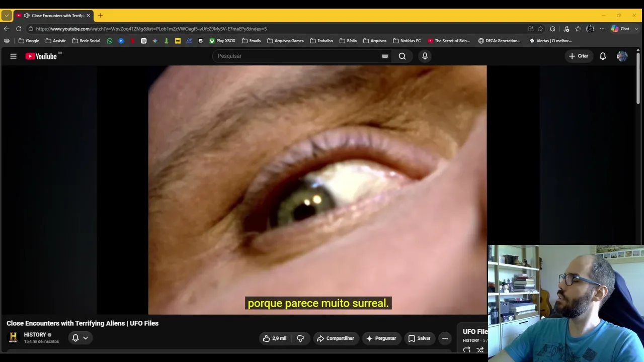
Task: Open the Trabalho bookmarks folder
Action: coord(321,41)
